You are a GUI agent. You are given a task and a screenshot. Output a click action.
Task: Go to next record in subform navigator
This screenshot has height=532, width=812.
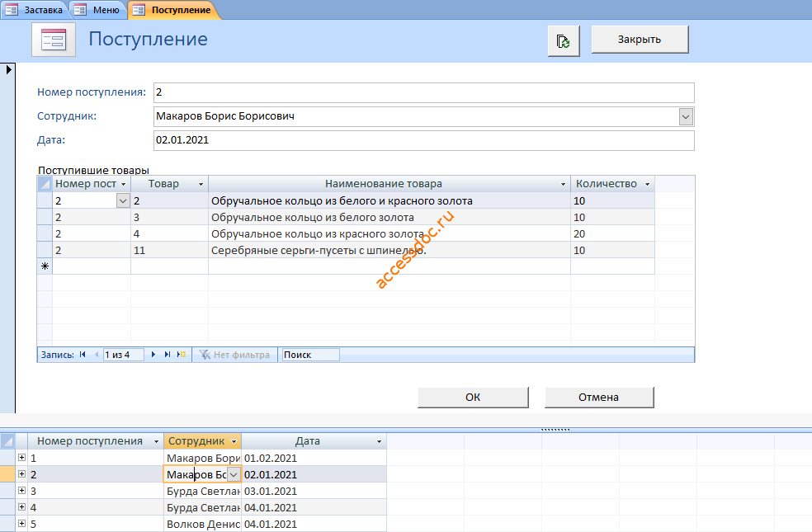pyautogui.click(x=153, y=355)
